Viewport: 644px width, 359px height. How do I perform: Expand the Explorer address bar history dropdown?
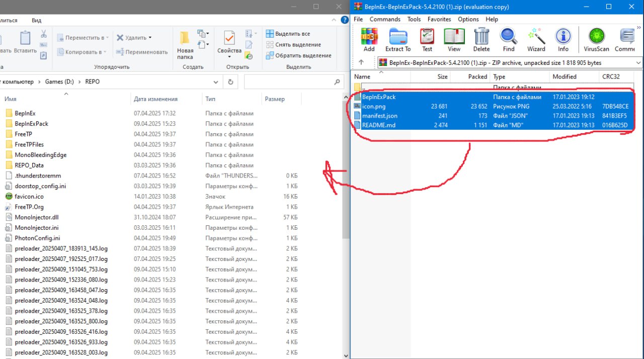[x=216, y=81]
